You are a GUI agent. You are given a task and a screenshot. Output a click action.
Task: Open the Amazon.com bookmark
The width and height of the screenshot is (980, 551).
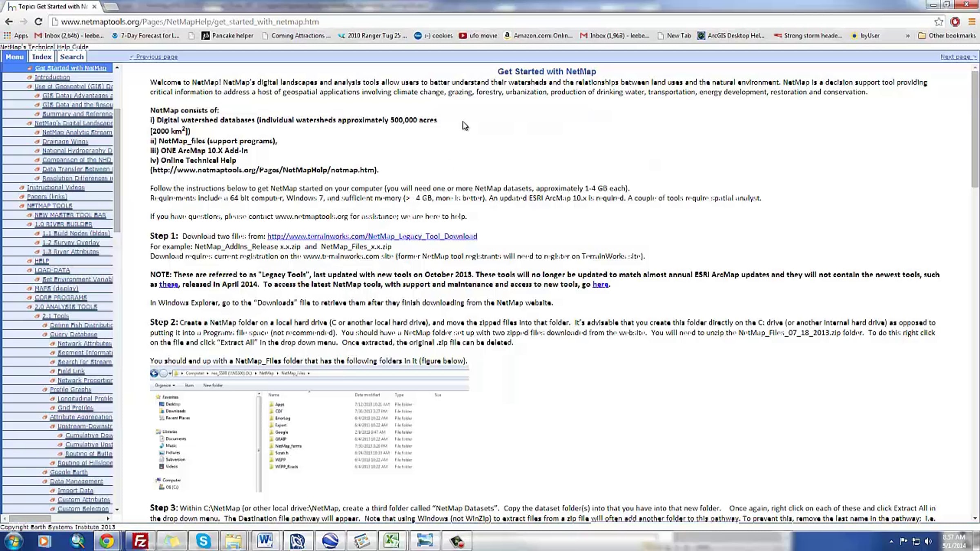[538, 36]
